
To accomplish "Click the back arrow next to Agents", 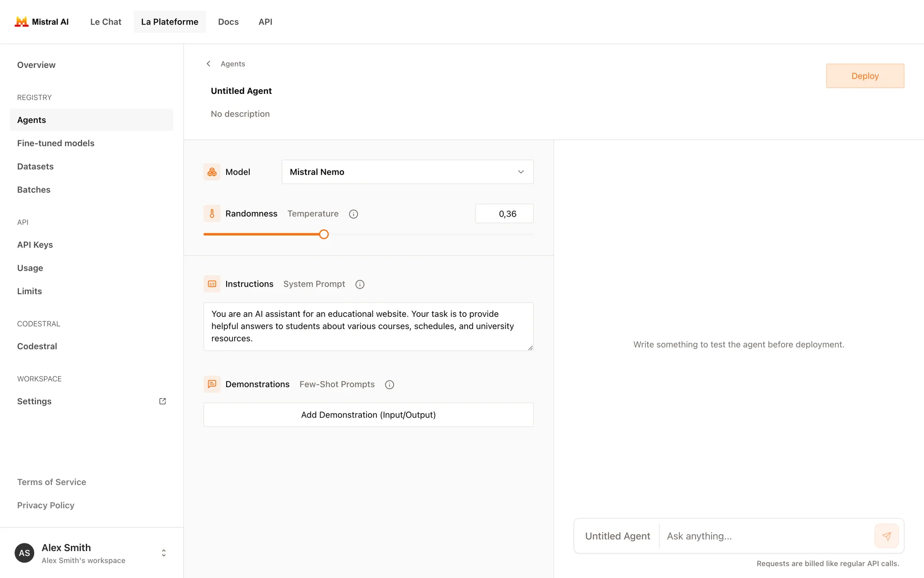I will click(208, 64).
